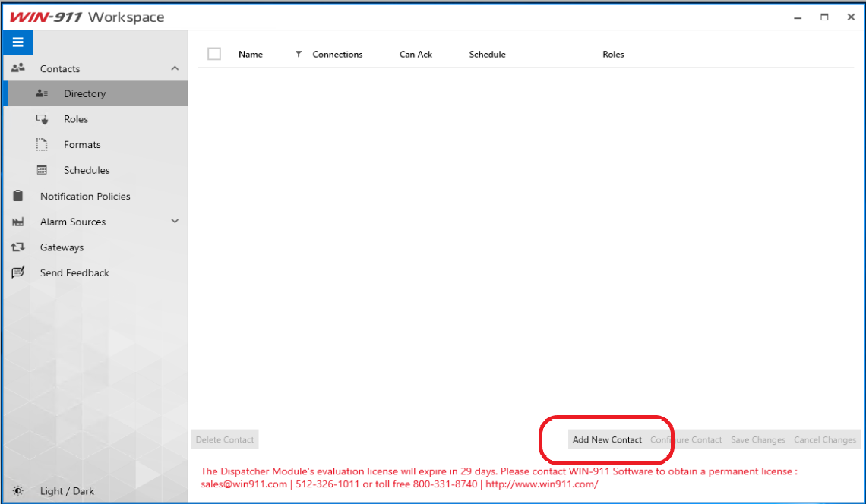This screenshot has height=504, width=866.
Task: Click the Schedule column header
Action: [x=487, y=54]
